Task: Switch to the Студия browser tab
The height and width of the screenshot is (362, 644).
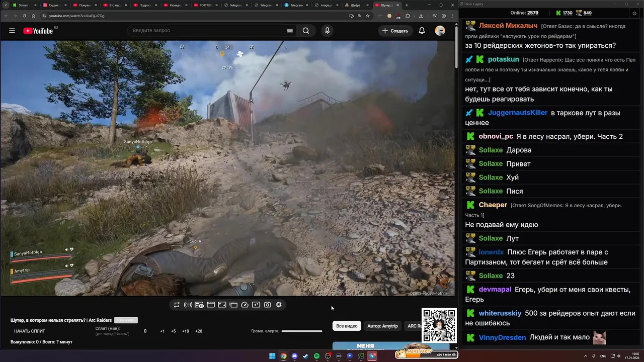Action: click(x=54, y=5)
